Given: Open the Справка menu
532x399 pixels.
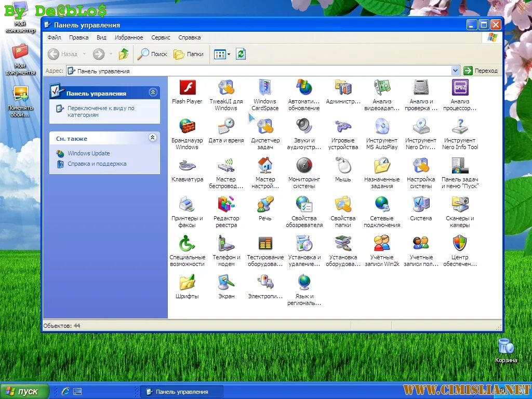Looking at the screenshot, I should [189, 37].
